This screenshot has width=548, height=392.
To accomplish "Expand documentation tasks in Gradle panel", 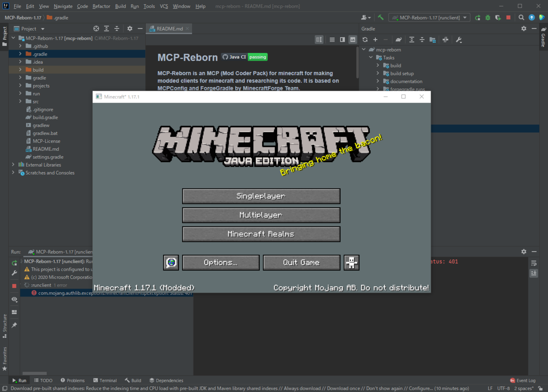I will (378, 81).
